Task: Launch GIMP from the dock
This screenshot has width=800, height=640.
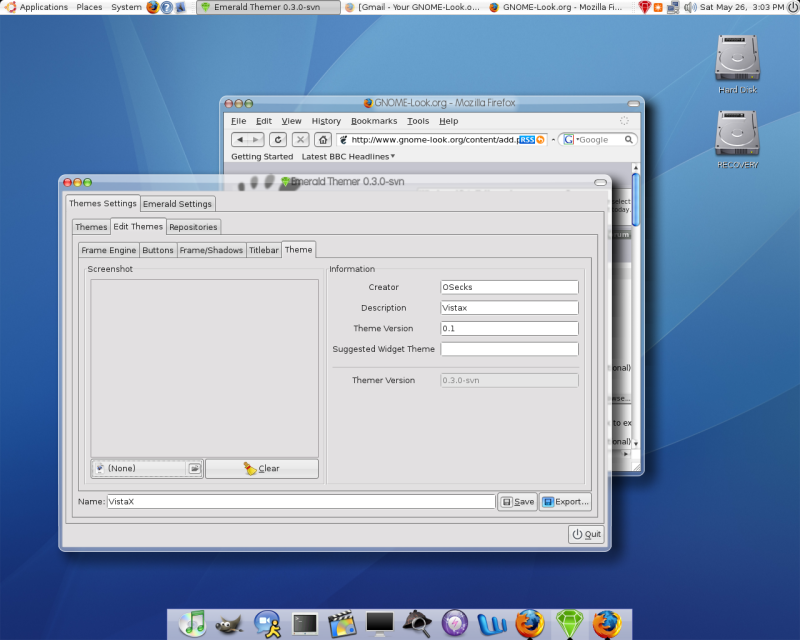Action: 229,625
